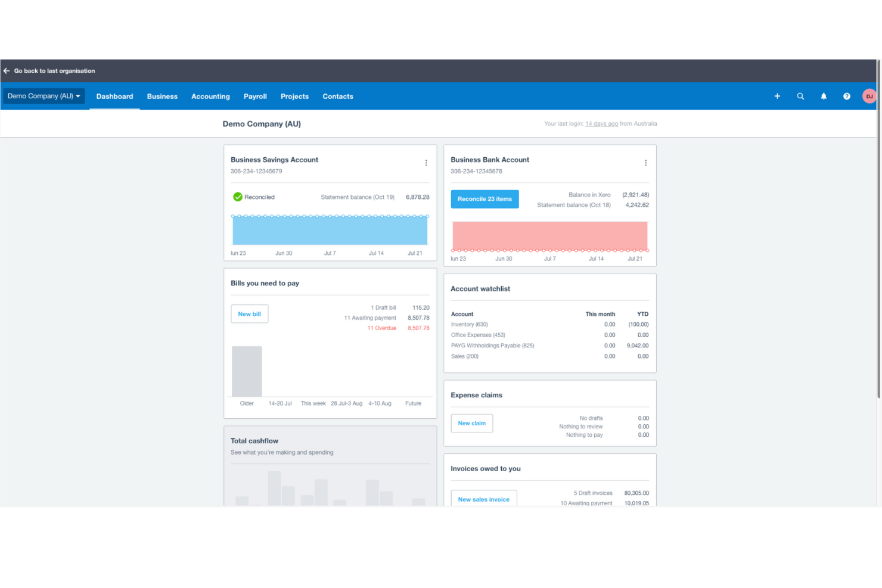The width and height of the screenshot is (882, 588).
Task: Open the Bills you need to pay heading
Action: pos(265,284)
